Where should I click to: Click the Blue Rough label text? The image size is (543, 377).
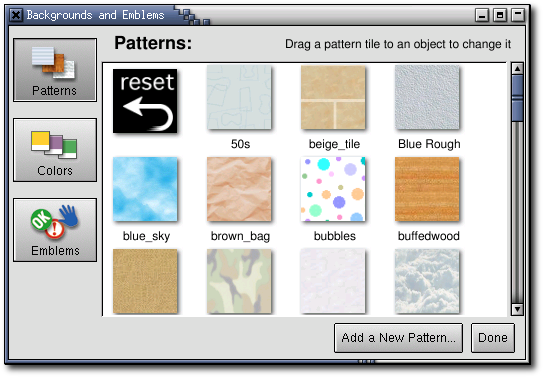click(429, 144)
